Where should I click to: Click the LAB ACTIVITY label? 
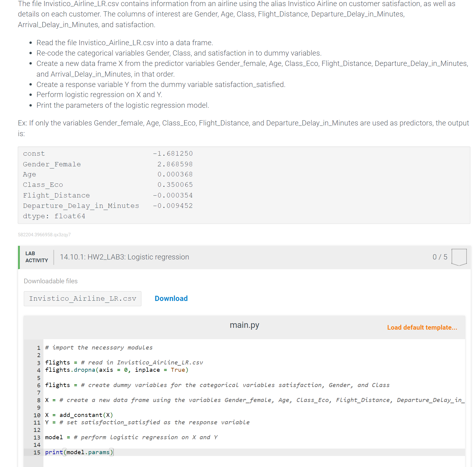[x=37, y=257]
